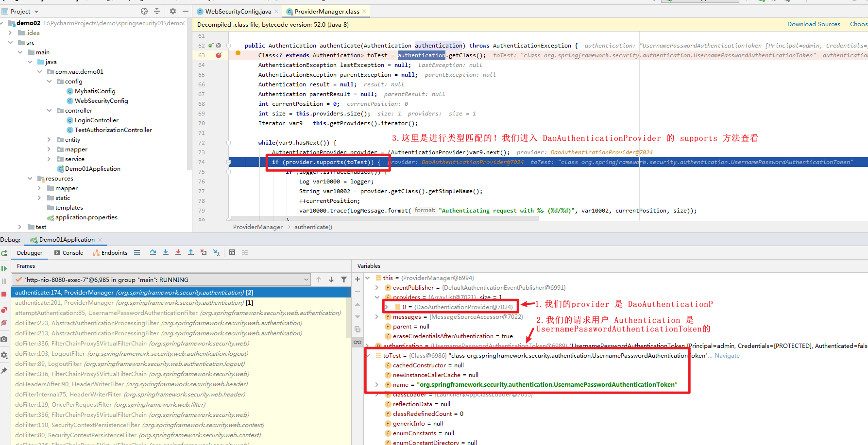Select the Step Over icon in debugger toolbar

(153, 252)
